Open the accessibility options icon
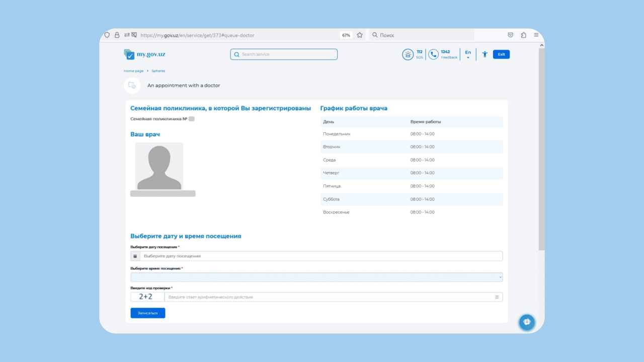This screenshot has width=644, height=362. tap(485, 54)
